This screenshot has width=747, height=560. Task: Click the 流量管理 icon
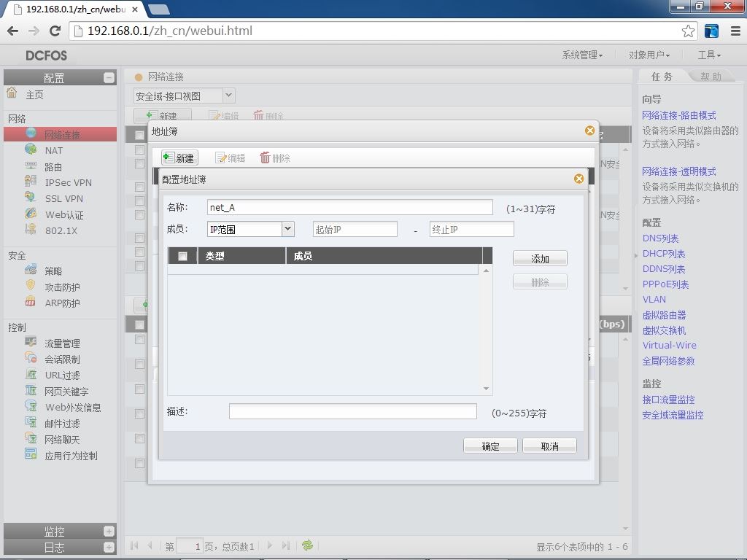[31, 343]
